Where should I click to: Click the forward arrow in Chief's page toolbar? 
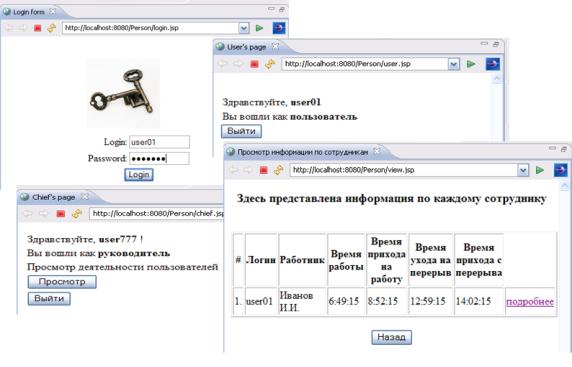(43, 214)
